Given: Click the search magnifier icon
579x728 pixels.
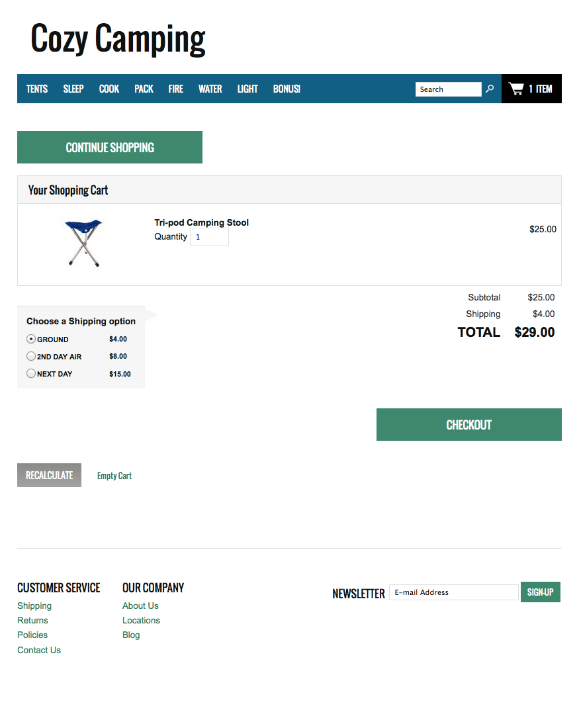Looking at the screenshot, I should pos(490,89).
